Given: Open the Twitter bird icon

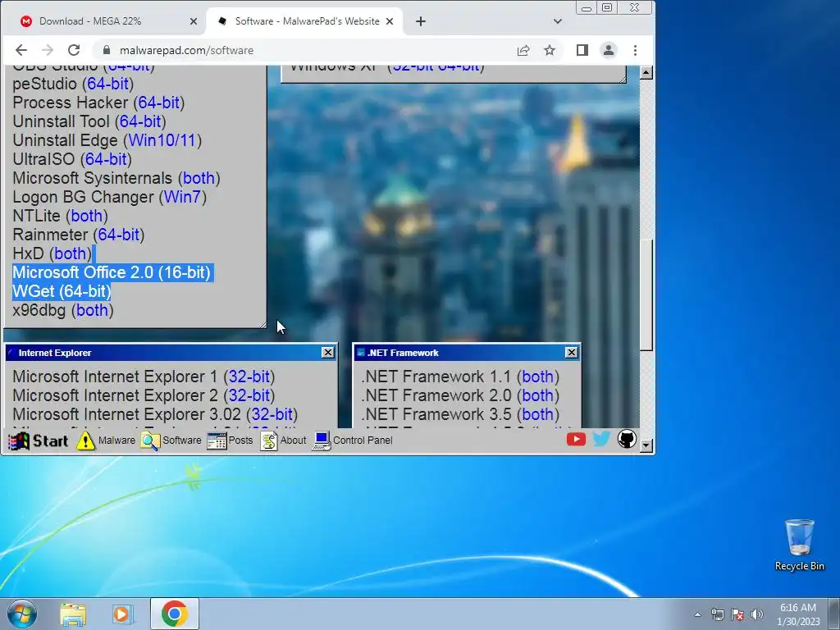Looking at the screenshot, I should point(601,440).
